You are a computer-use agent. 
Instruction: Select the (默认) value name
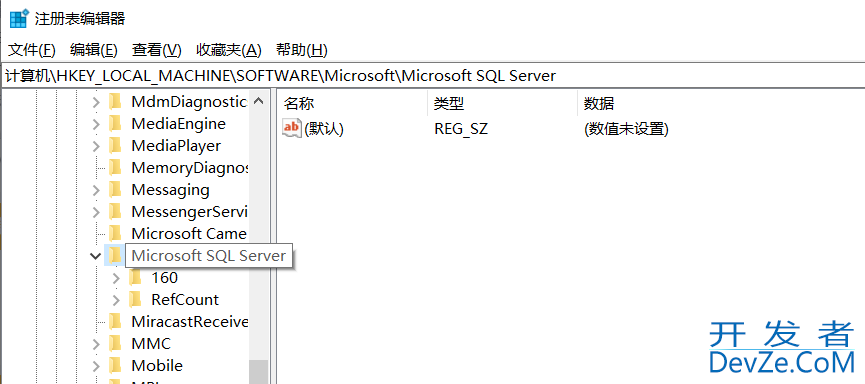pyautogui.click(x=324, y=129)
